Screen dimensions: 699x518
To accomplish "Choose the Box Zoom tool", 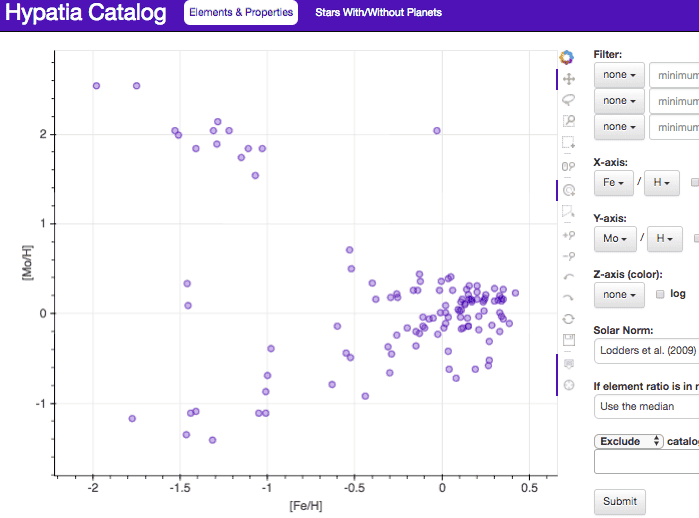I will 568,120.
